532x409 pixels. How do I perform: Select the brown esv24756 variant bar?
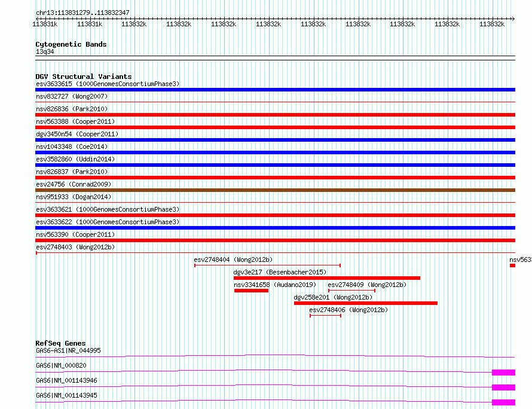tap(275, 190)
